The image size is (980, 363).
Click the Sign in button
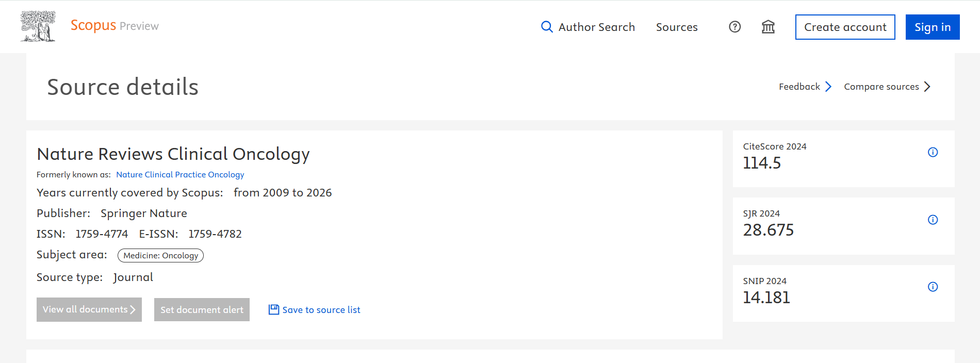tap(932, 27)
